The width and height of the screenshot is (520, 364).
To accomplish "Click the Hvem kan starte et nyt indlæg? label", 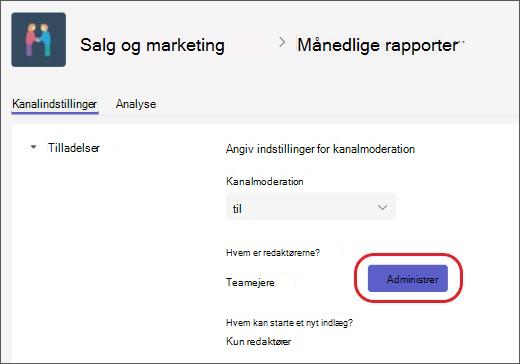I will click(x=289, y=323).
